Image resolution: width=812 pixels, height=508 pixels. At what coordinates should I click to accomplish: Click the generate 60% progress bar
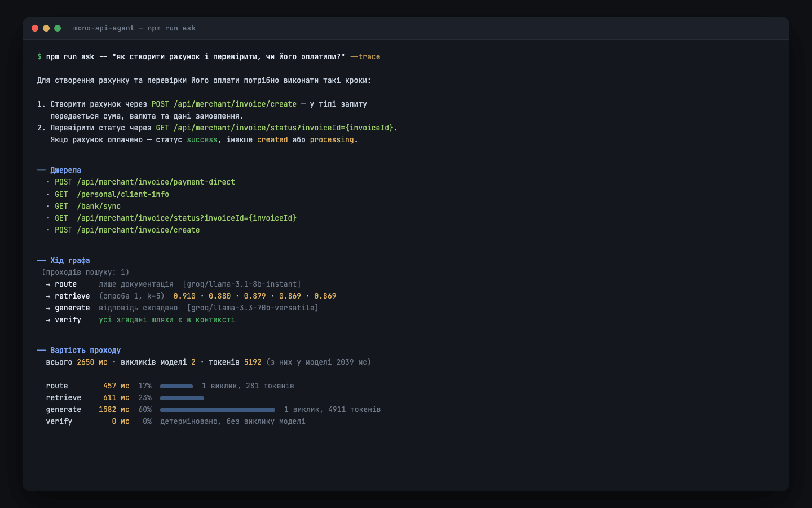(218, 410)
